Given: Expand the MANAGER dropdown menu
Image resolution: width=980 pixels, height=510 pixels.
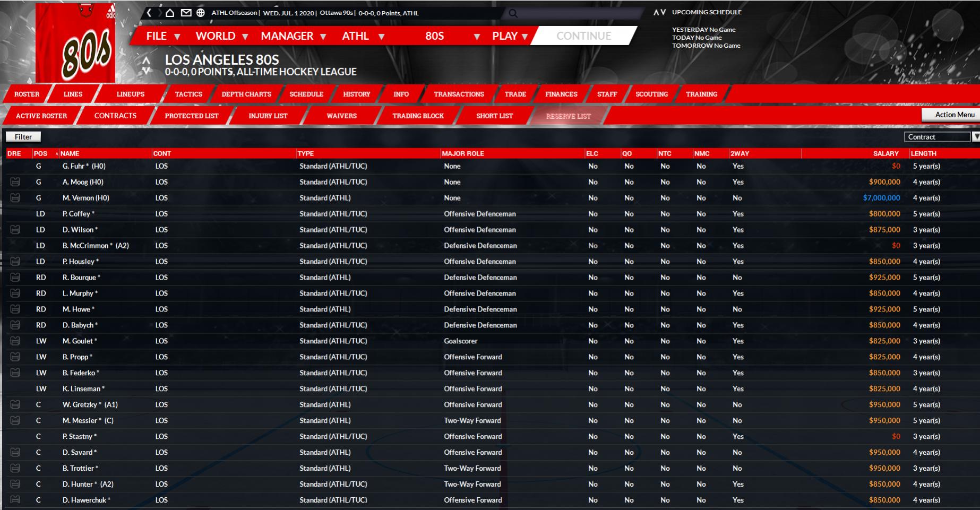Looking at the screenshot, I should [293, 36].
